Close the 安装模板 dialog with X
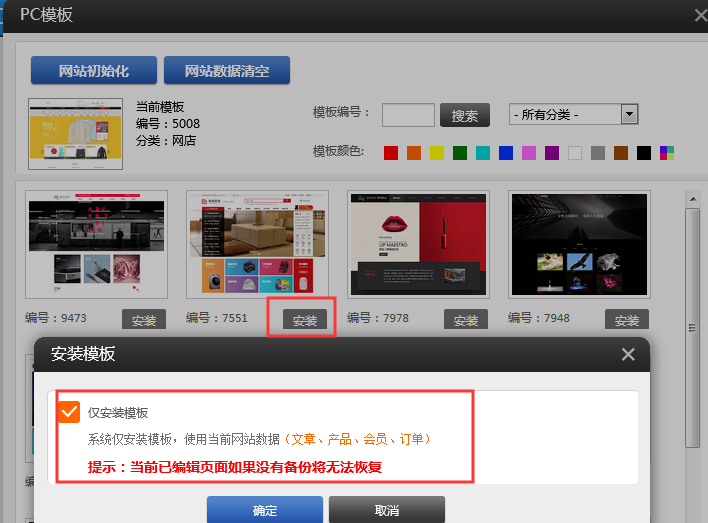 (x=628, y=354)
